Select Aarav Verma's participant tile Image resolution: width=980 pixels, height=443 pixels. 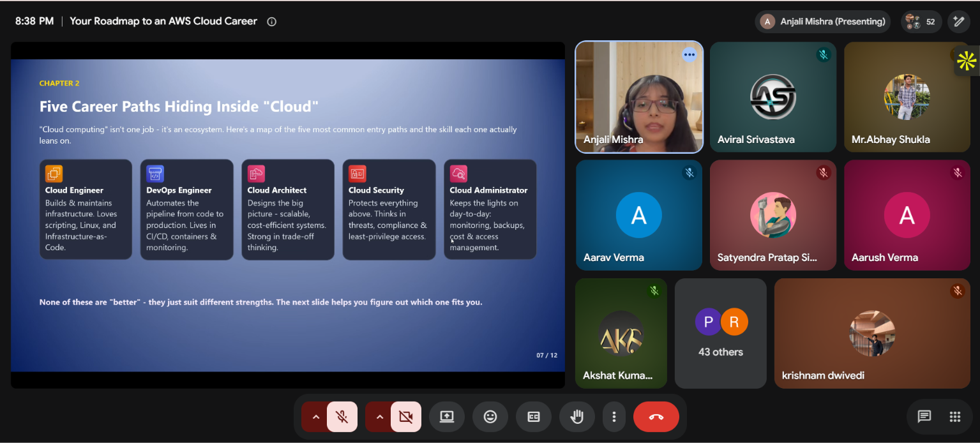click(638, 215)
